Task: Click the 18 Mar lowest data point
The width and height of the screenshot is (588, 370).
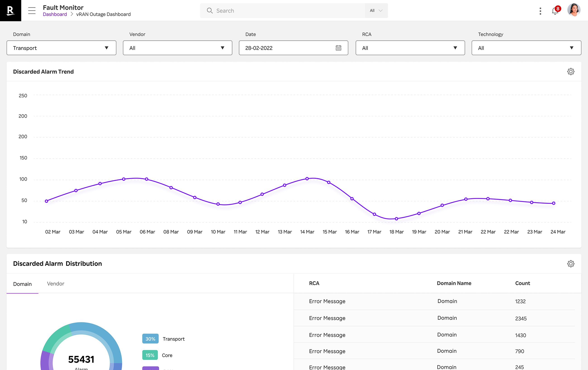Action: coord(396,219)
